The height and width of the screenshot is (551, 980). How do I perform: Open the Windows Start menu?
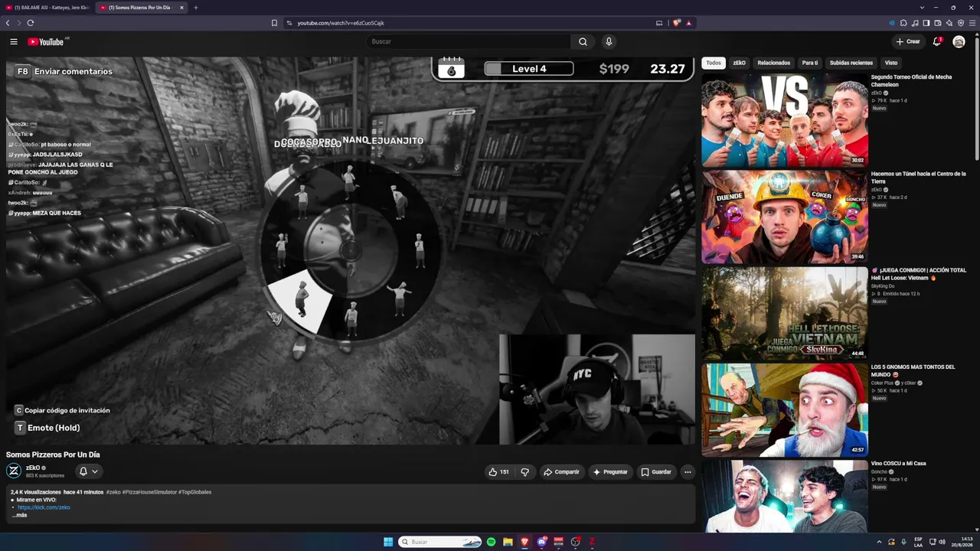click(x=388, y=542)
